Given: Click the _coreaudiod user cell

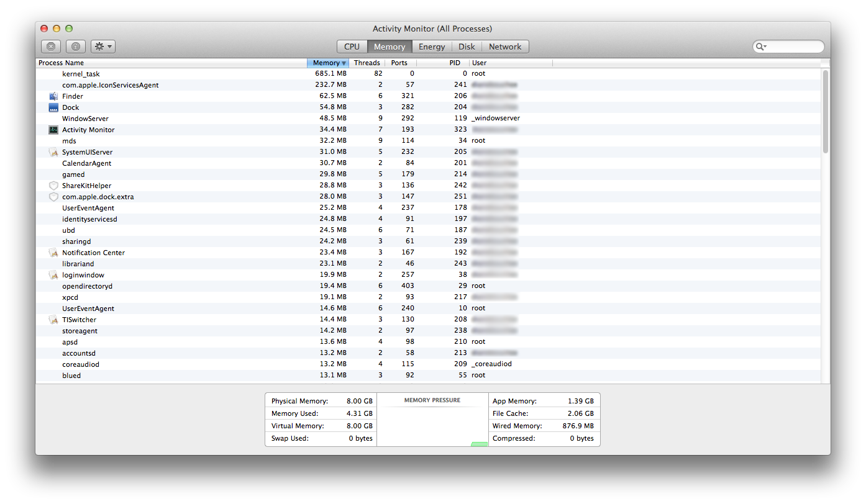Looking at the screenshot, I should coord(491,364).
